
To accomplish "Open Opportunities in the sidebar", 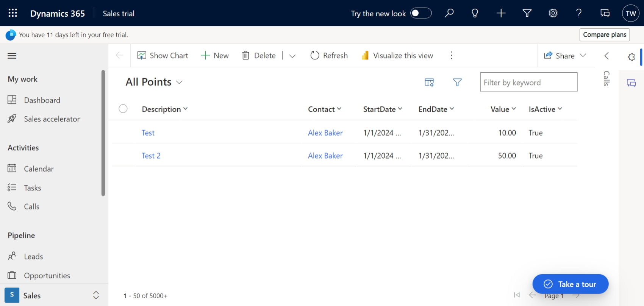I will 47,275.
